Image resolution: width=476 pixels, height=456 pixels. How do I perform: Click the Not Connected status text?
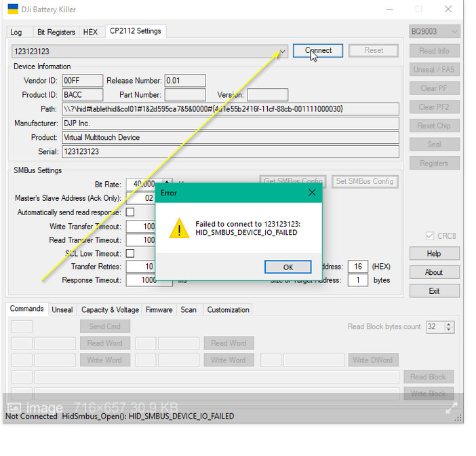[31, 416]
